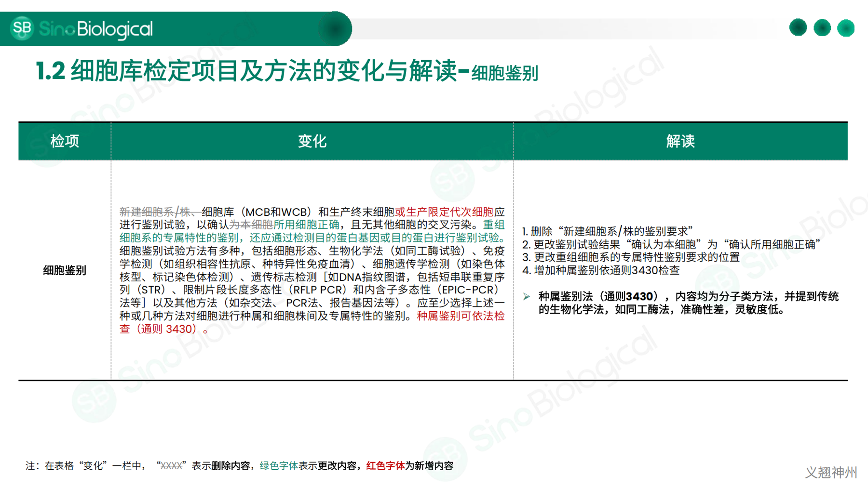Select the 变化 column header

(x=312, y=141)
